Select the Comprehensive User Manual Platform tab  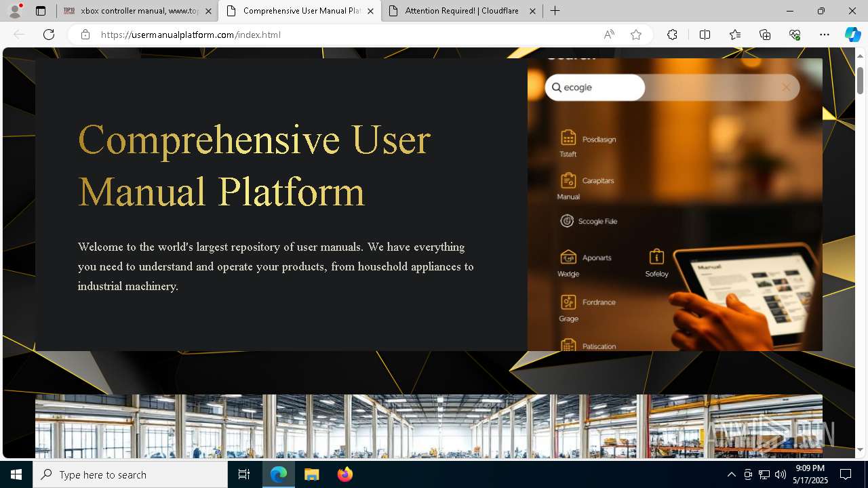point(299,11)
